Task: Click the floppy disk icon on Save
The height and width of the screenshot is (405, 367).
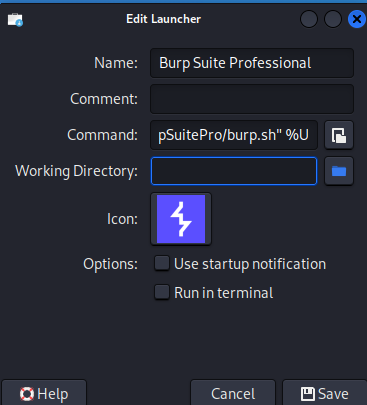Action: (307, 394)
